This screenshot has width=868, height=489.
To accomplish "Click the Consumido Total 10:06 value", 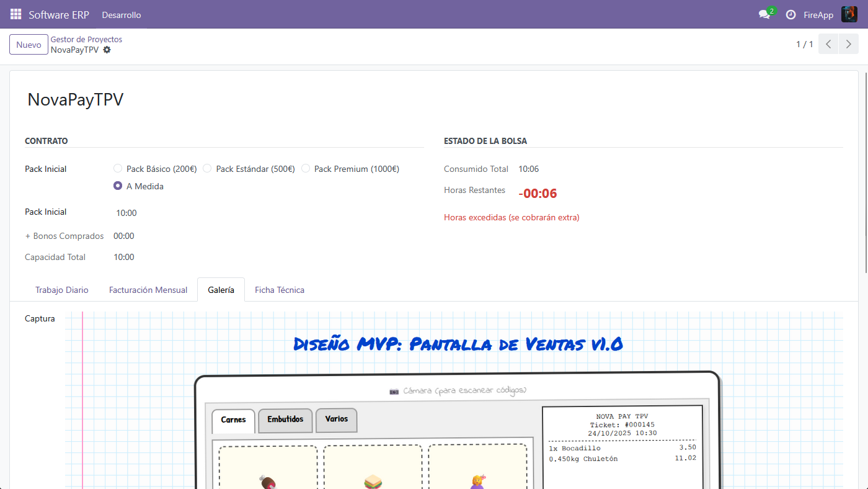I will coord(529,169).
